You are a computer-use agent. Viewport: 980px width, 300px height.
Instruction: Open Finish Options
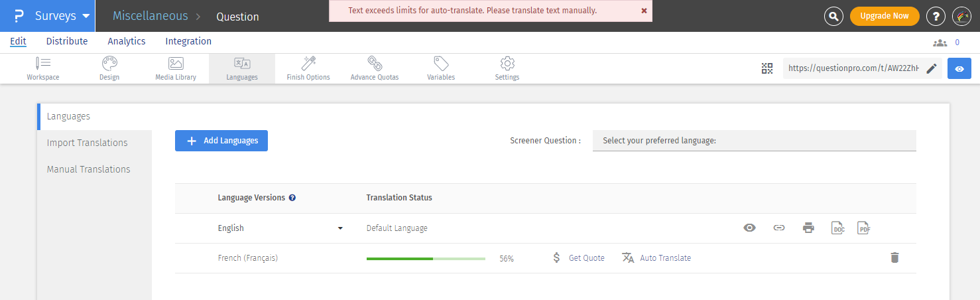308,68
